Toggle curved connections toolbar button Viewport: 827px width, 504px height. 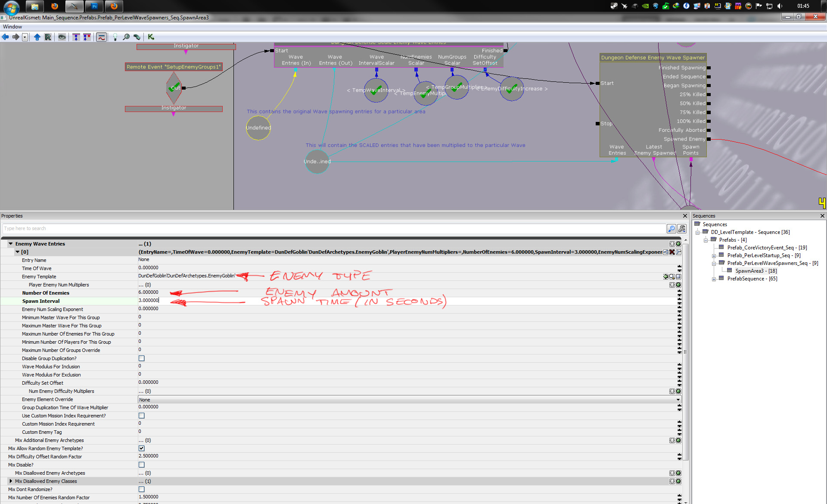pyautogui.click(x=101, y=37)
